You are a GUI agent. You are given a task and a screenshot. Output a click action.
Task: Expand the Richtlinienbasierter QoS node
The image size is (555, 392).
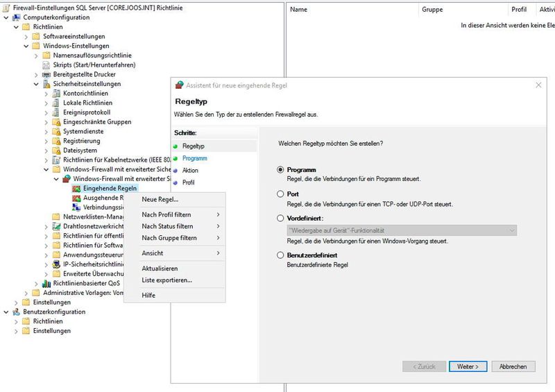click(x=36, y=284)
